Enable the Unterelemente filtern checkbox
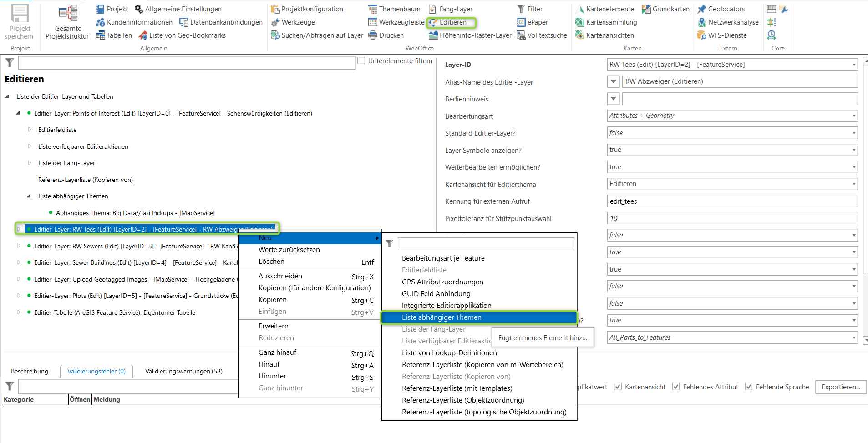The height and width of the screenshot is (443, 868). pos(361,60)
